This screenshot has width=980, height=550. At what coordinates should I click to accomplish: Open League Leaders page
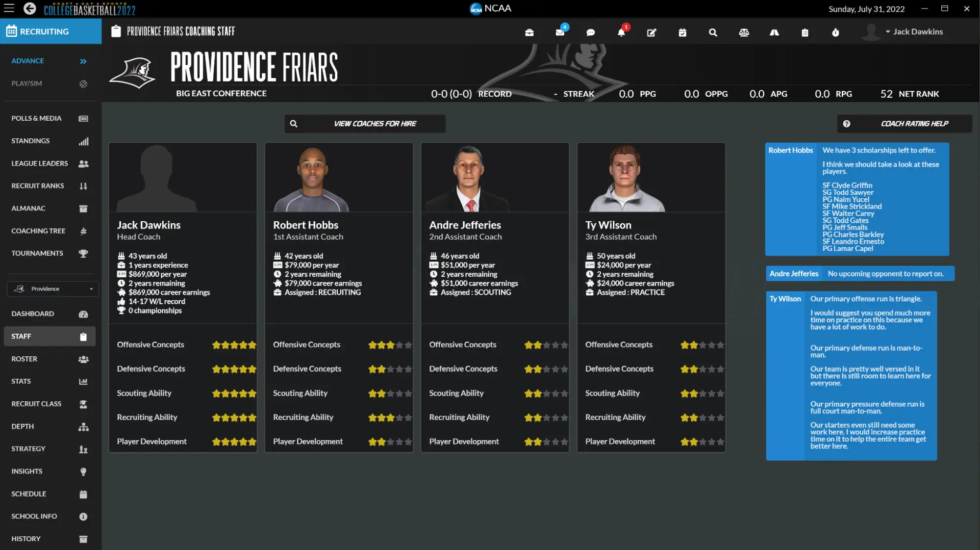(49, 163)
